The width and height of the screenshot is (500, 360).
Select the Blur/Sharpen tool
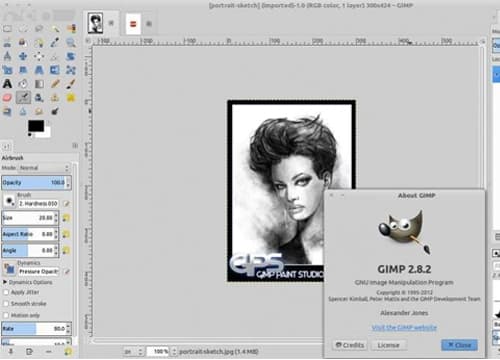coord(23,111)
